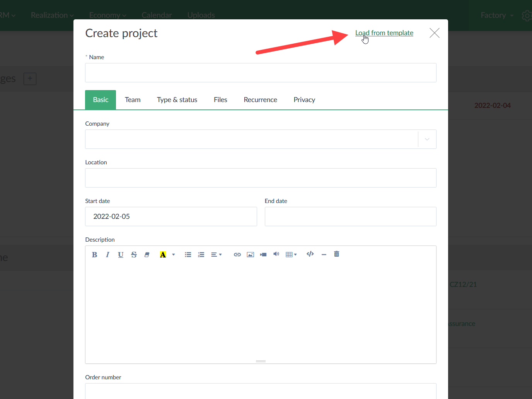Screen dimensions: 532x399
Task: Open Realization menu in top navigation
Action: pyautogui.click(x=52, y=15)
